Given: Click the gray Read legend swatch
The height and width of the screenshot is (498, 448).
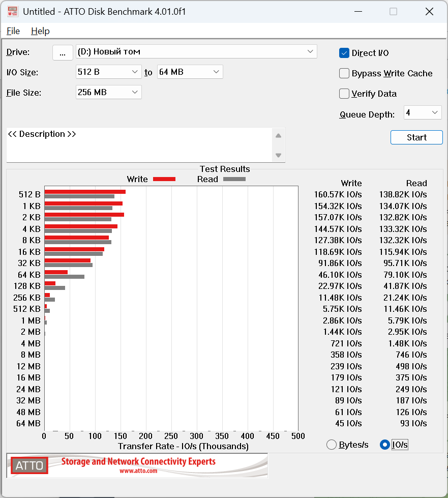Looking at the screenshot, I should coord(234,179).
